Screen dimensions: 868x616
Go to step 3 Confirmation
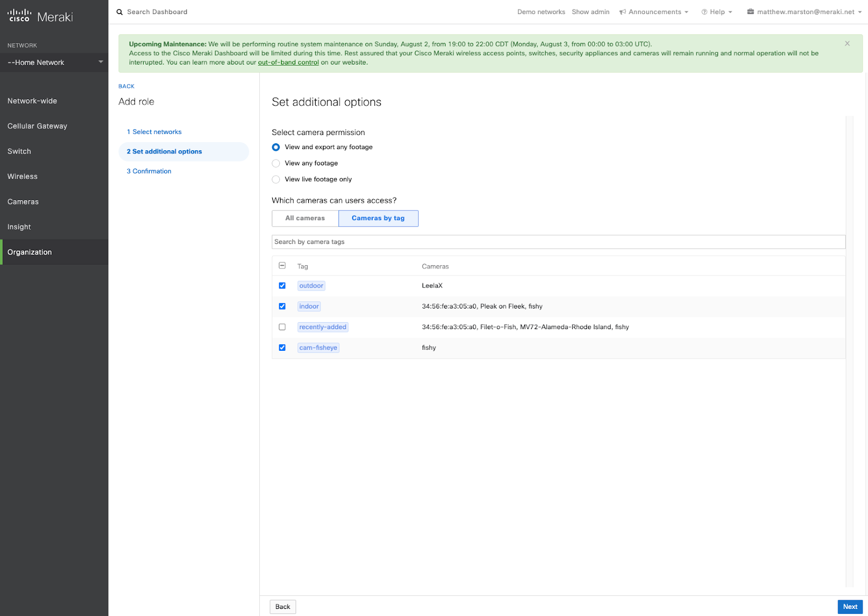click(149, 171)
